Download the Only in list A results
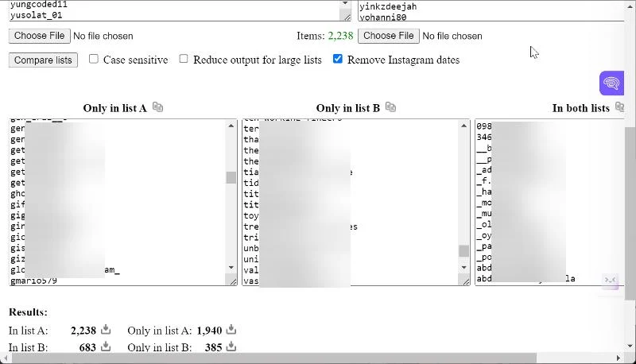Screen dimensions: 636x364 231,329
